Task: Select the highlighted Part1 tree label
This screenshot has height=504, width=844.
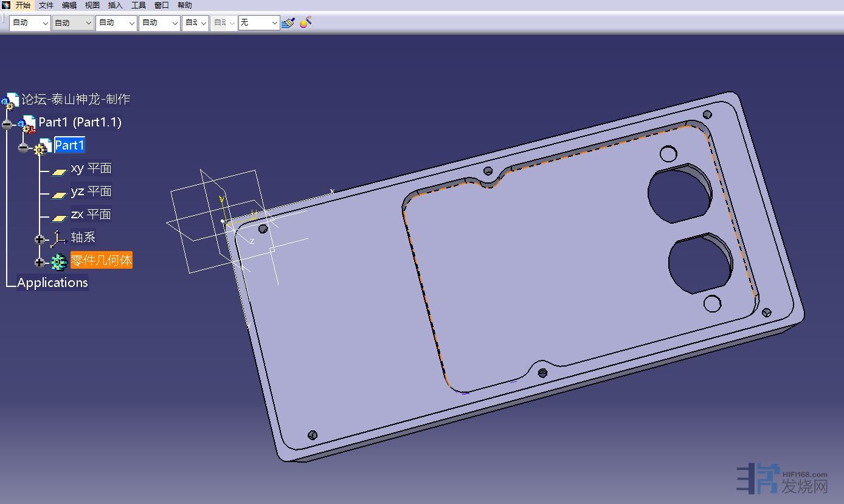Action: coord(69,145)
